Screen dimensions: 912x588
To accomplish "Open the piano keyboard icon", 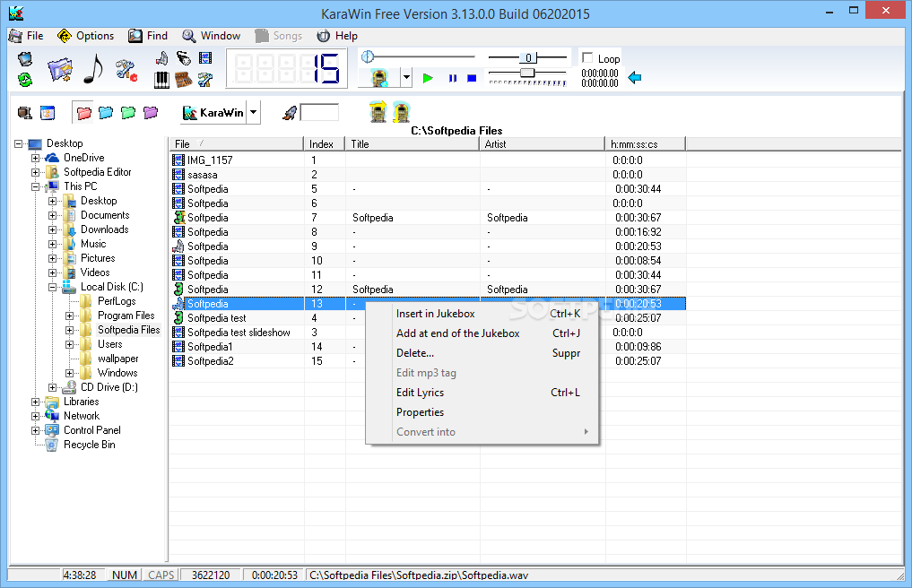I will pos(161,80).
